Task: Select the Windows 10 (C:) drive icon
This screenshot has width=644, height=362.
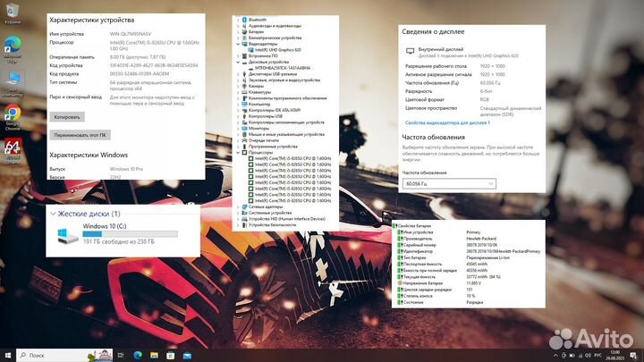Action: [67, 236]
